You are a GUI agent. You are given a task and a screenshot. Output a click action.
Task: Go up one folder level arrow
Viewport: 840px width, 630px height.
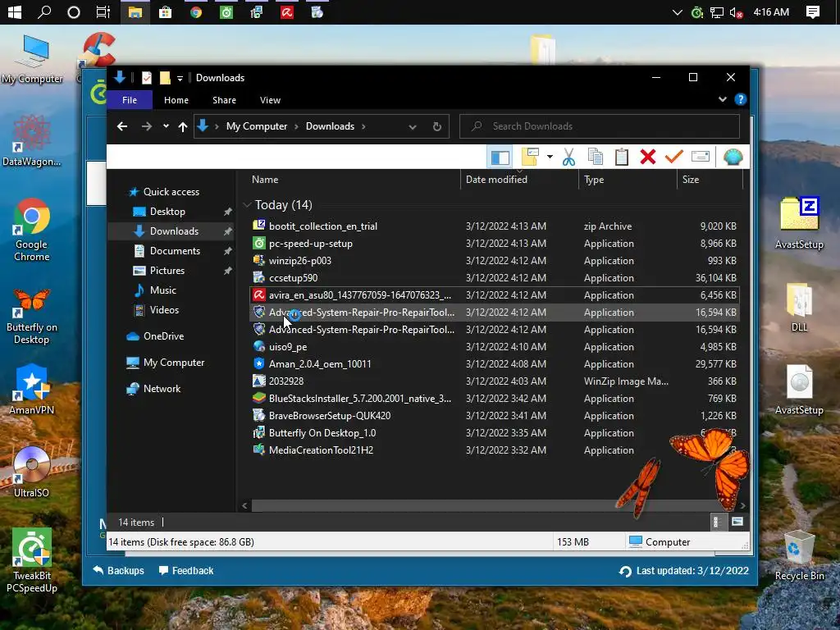[183, 127]
